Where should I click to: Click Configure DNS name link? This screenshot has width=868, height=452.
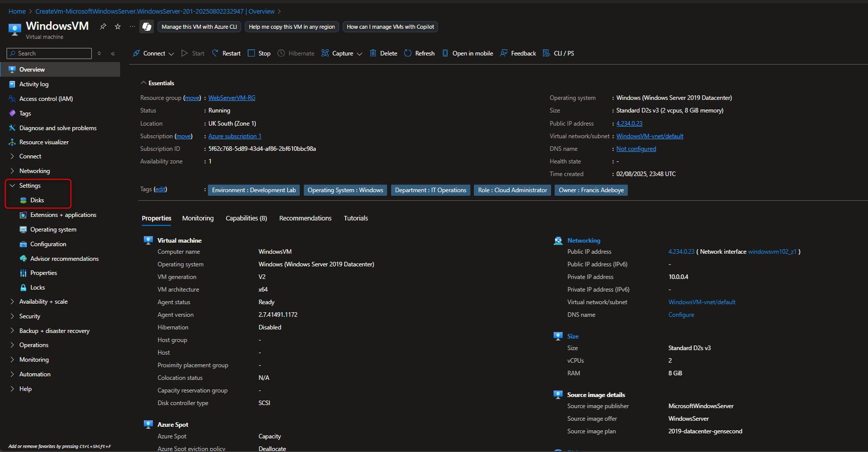pyautogui.click(x=681, y=315)
